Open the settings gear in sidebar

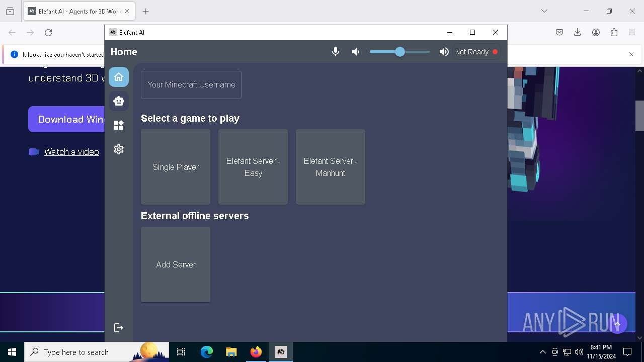point(119,149)
